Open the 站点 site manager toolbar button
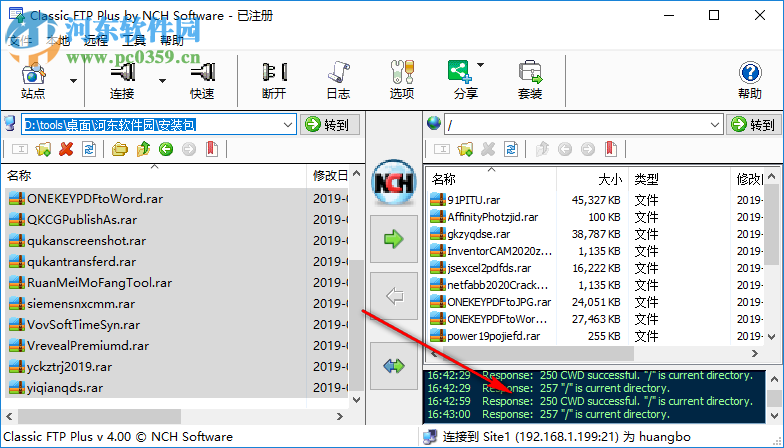 coord(33,80)
